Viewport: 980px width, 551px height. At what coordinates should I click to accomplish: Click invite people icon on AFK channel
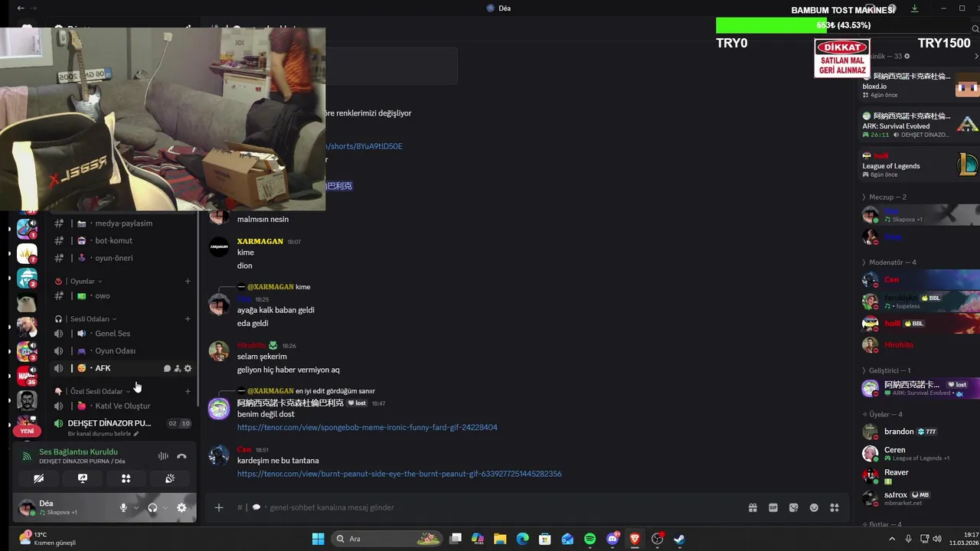click(177, 369)
